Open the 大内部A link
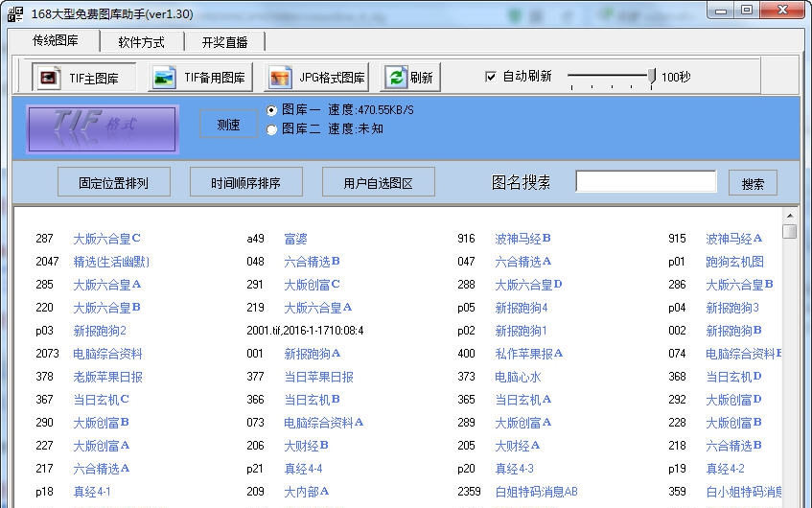Screen dimensions: 812x508 (307, 492)
